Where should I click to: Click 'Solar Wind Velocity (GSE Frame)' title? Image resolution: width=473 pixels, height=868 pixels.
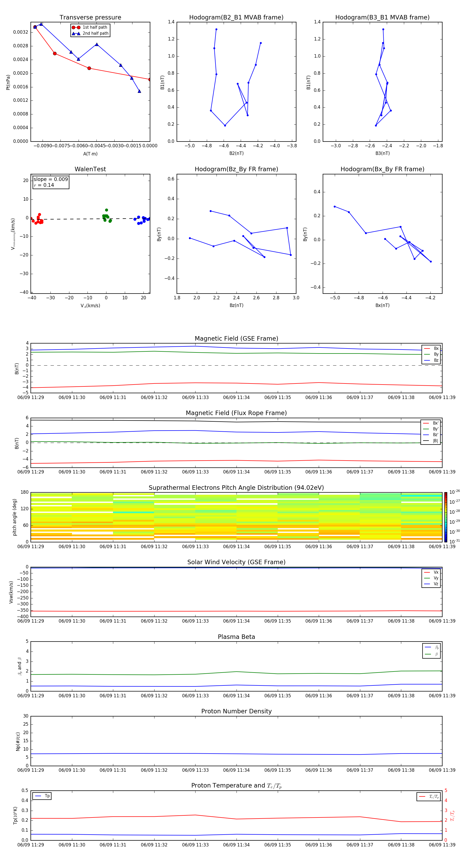coord(236,562)
